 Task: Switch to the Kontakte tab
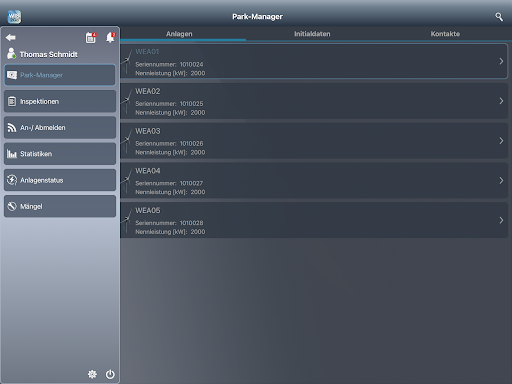click(x=445, y=34)
